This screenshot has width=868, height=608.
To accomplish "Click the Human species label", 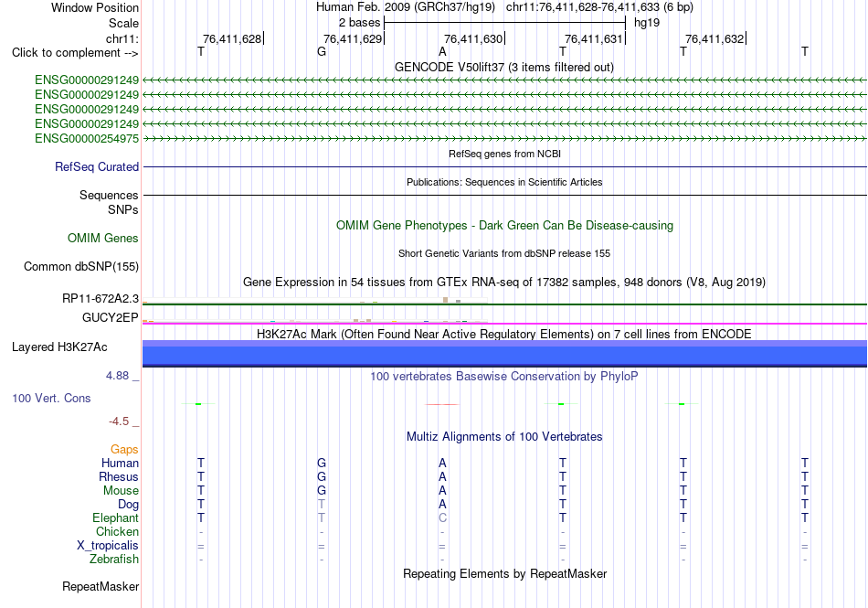I will tap(120, 463).
